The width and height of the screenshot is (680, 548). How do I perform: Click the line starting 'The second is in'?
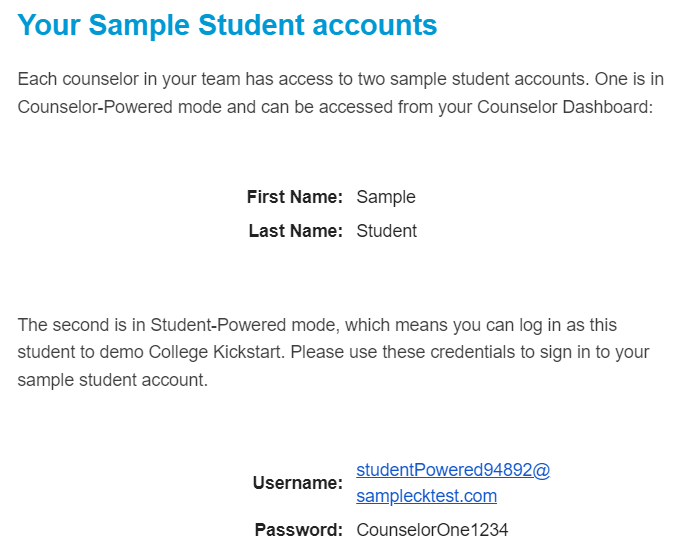coord(317,325)
